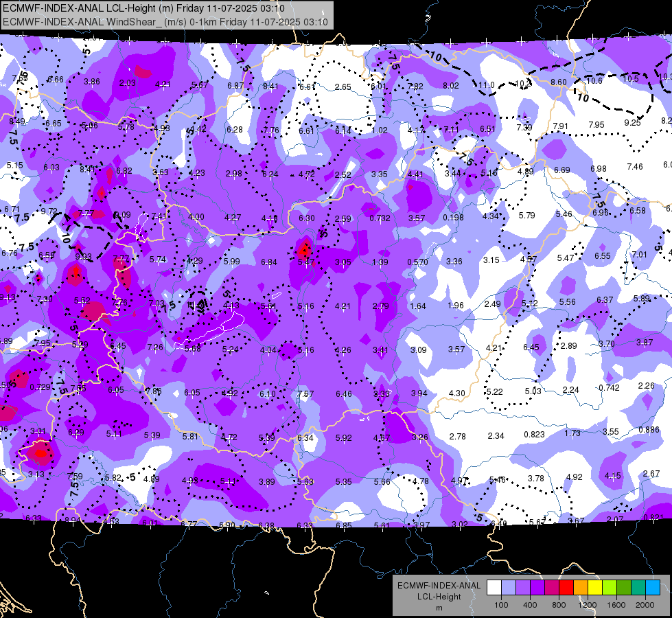Click the wind shear value 6.46
Viewport: 672px width, 618px height.
click(344, 393)
